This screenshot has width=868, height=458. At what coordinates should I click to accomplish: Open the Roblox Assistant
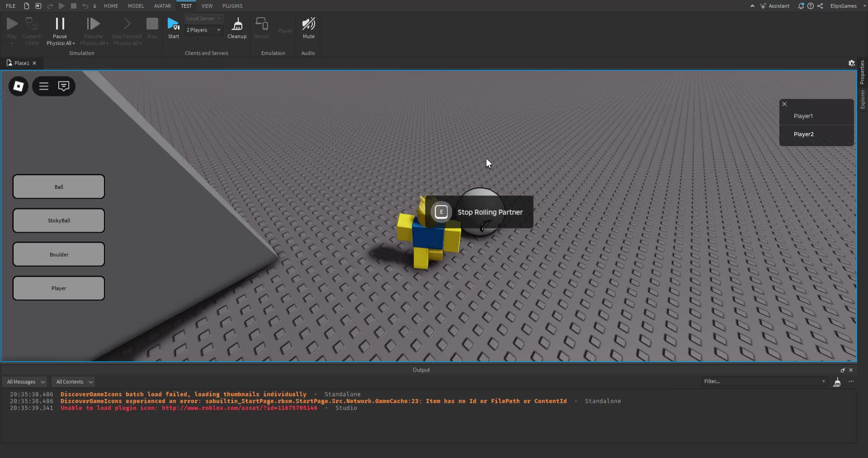click(776, 6)
